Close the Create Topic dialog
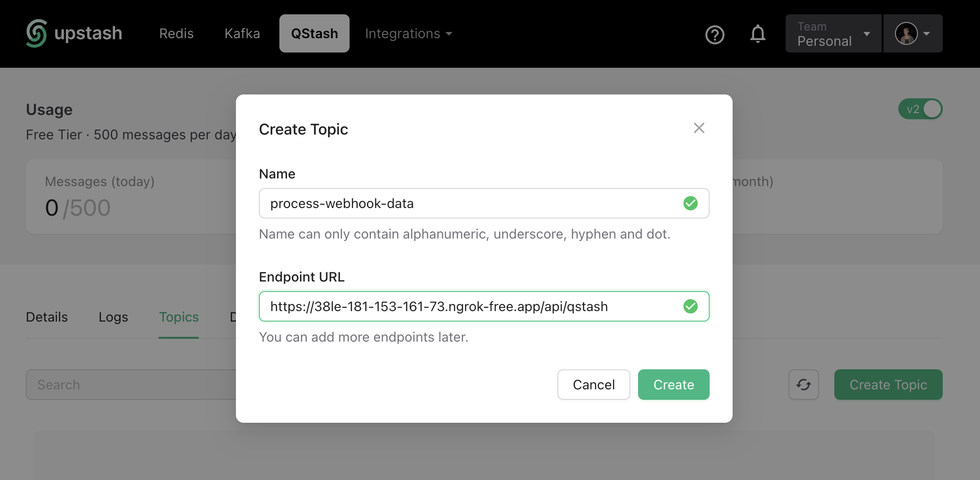980x480 pixels. pyautogui.click(x=699, y=128)
